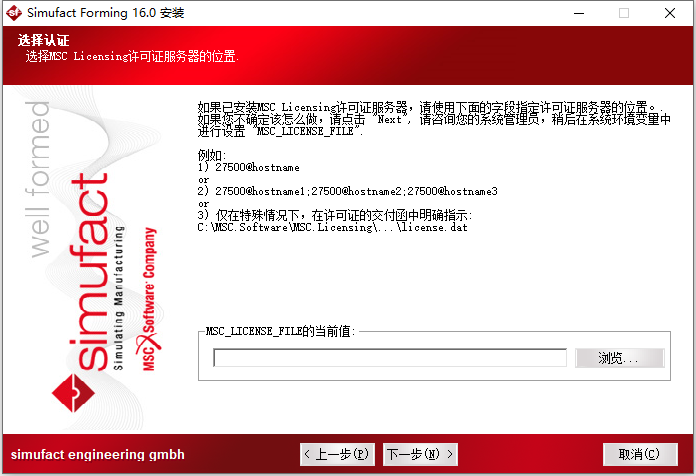Click the three-hostname example line
This screenshot has height=476, width=696.
pyautogui.click(x=356, y=191)
